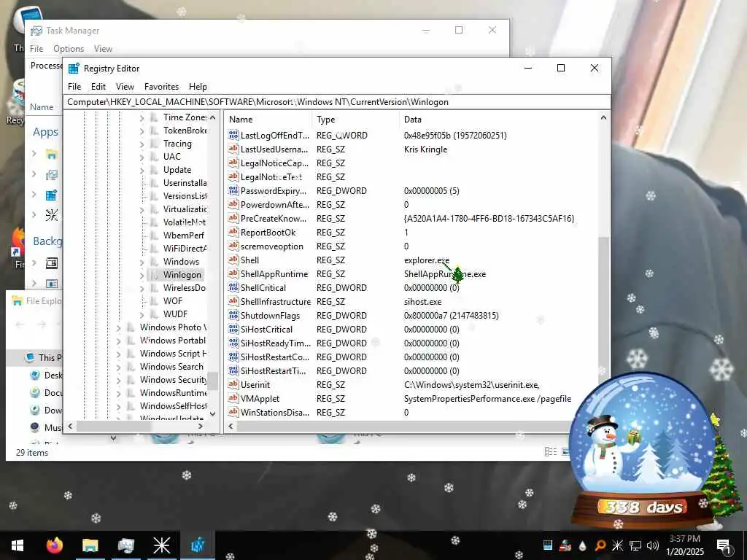Select the ShellInfrastructure value name
This screenshot has height=560, width=747.
click(x=275, y=301)
